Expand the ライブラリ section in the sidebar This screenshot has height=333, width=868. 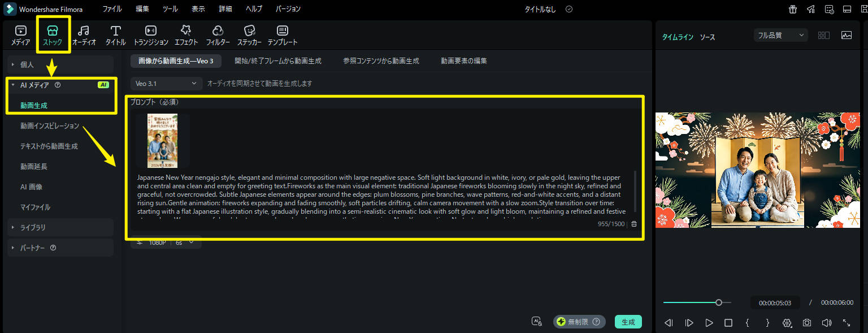pyautogui.click(x=33, y=227)
